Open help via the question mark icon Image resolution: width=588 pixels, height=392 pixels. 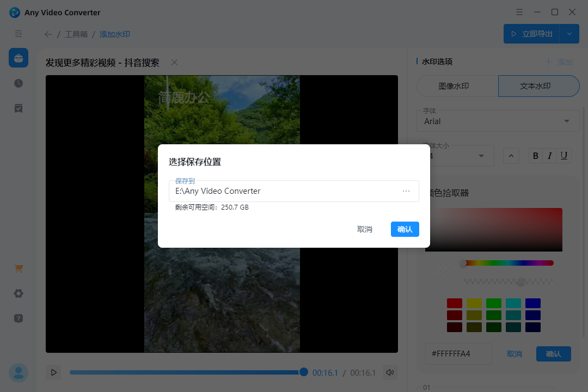(18, 318)
